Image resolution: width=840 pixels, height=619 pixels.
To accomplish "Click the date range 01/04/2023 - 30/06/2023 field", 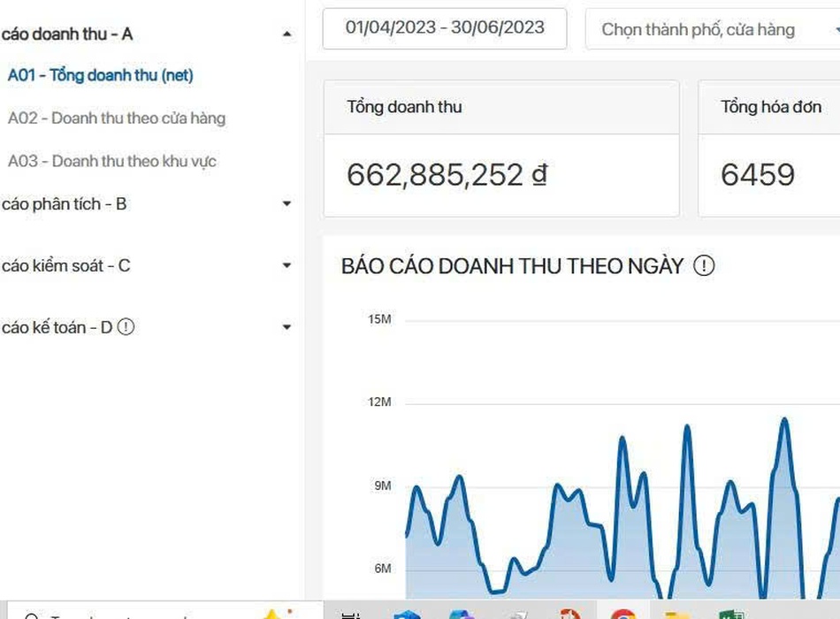I will (444, 28).
